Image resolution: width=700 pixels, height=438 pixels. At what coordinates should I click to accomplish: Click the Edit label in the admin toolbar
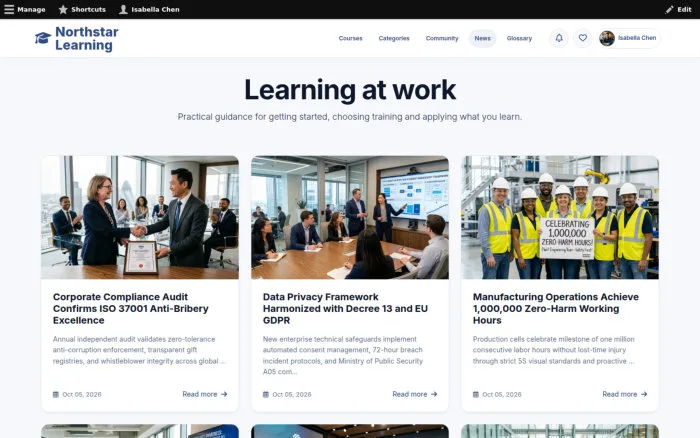[684, 9]
